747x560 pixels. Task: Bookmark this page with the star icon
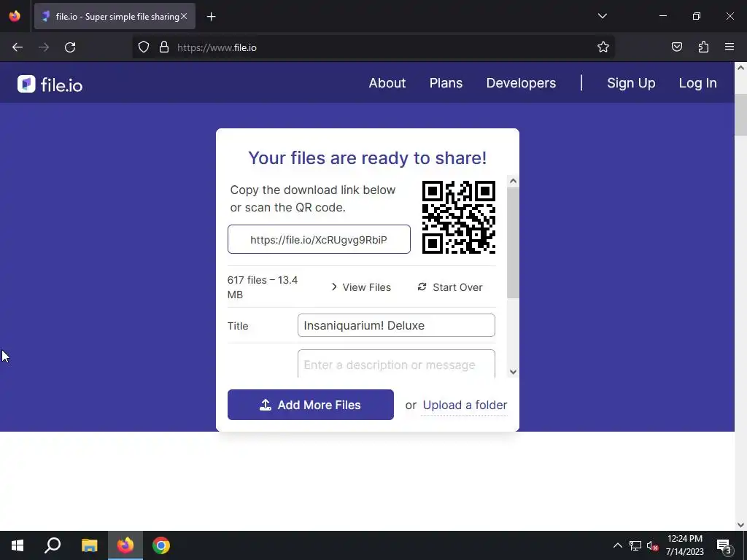pos(603,47)
